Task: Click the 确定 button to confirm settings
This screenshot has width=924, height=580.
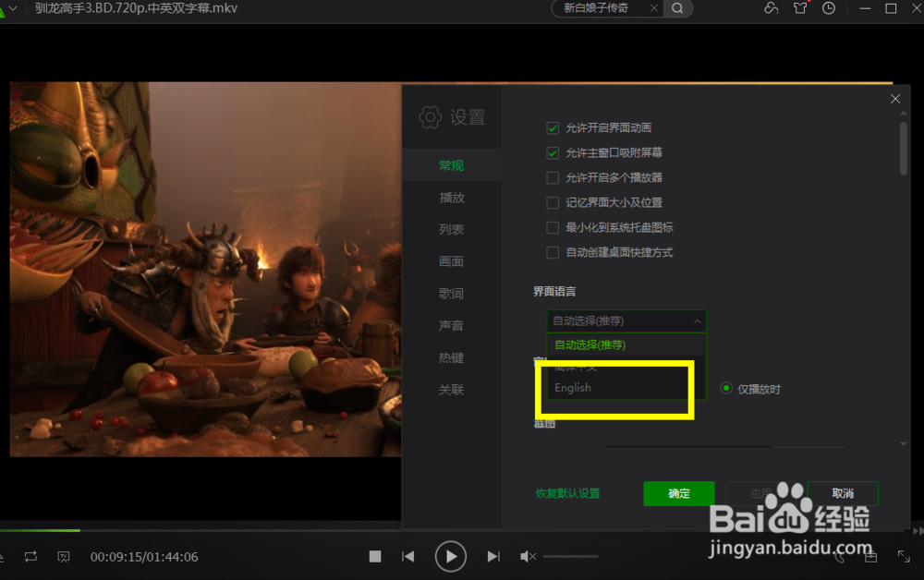Action: (678, 493)
